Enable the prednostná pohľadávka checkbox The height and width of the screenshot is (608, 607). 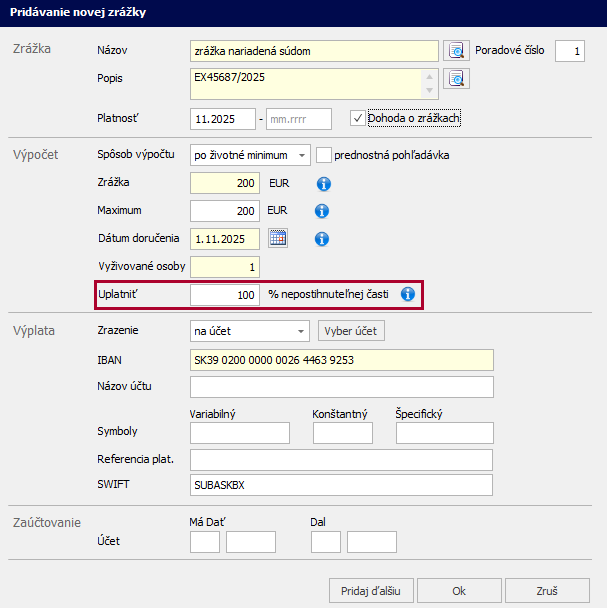point(324,155)
